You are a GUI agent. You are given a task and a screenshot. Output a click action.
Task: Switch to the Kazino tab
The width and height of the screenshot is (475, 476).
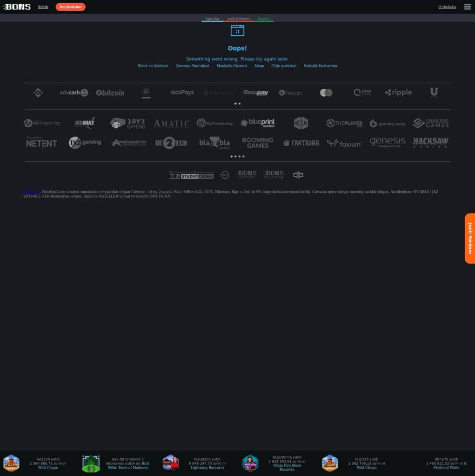(263, 19)
